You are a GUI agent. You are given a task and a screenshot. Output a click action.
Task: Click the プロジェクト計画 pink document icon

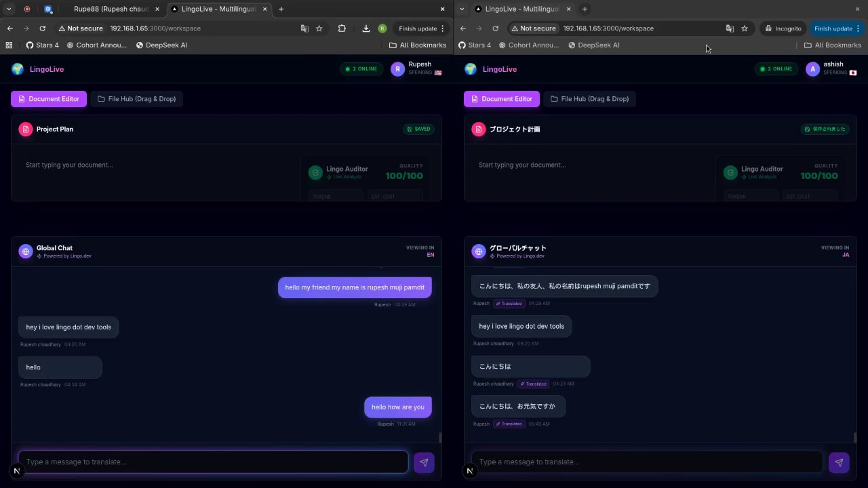coord(479,129)
